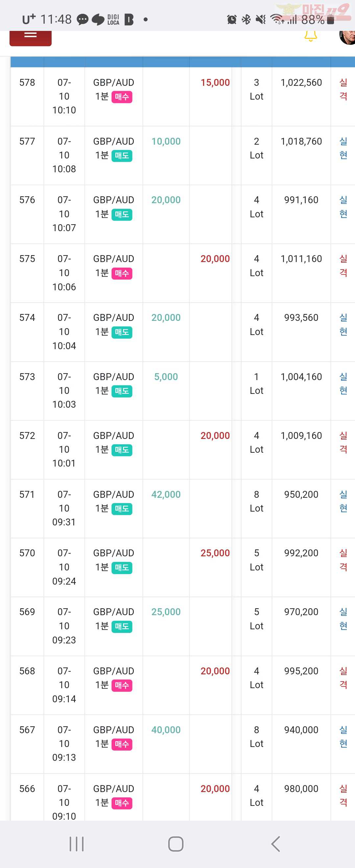This screenshot has width=355, height=868.
Task: Tap the Android back navigation arrow
Action: tap(276, 844)
